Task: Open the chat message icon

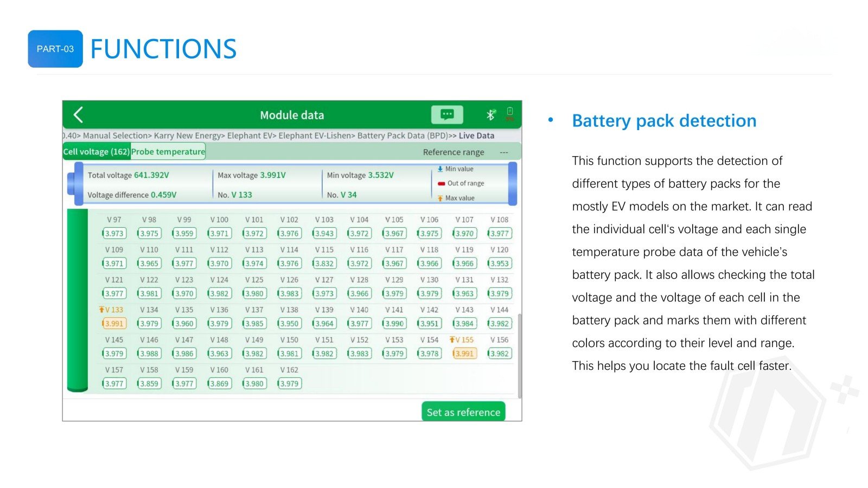Action: 447,114
